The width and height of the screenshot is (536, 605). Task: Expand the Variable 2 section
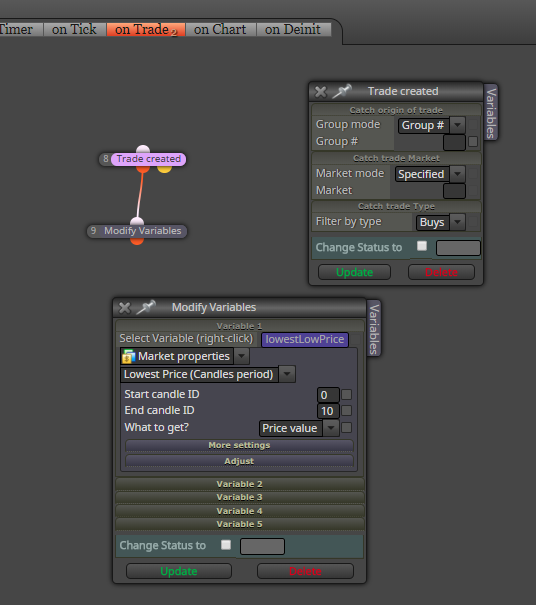(239, 484)
